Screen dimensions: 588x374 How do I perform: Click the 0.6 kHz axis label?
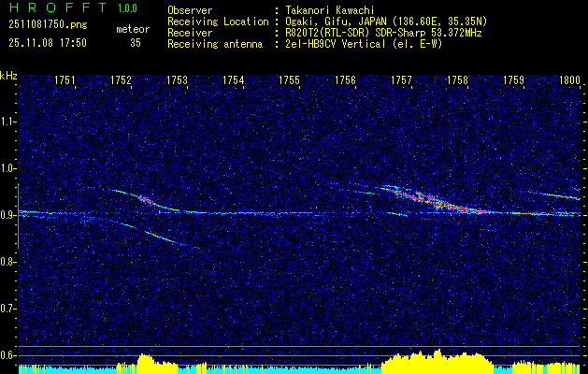pyautogui.click(x=7, y=355)
